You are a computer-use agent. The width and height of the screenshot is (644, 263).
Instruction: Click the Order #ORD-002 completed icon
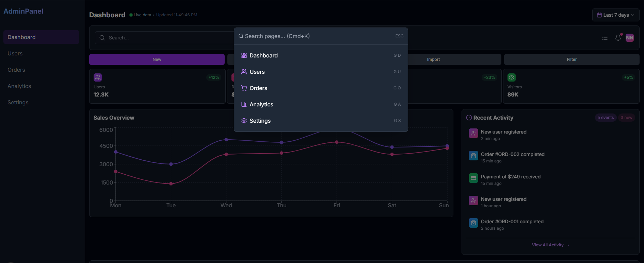tap(473, 156)
